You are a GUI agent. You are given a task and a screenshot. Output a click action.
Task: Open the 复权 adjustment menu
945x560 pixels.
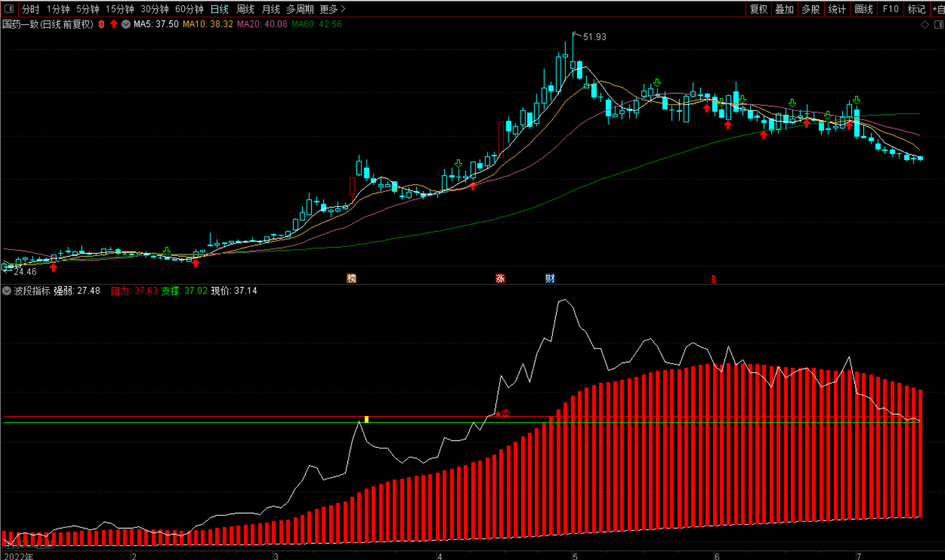(x=758, y=9)
